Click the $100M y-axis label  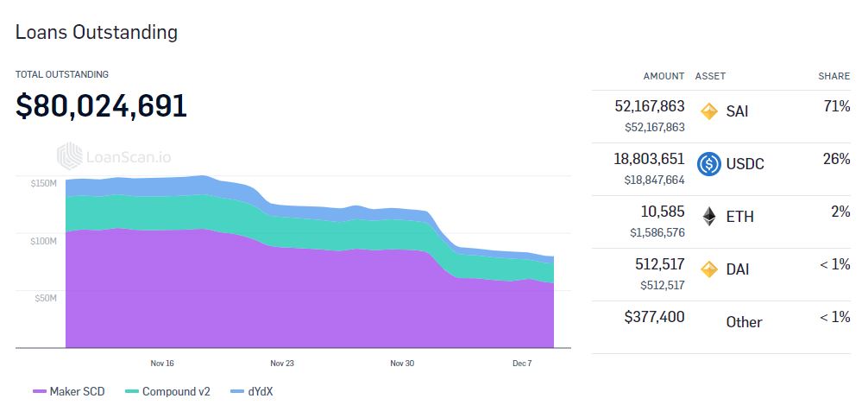44,241
